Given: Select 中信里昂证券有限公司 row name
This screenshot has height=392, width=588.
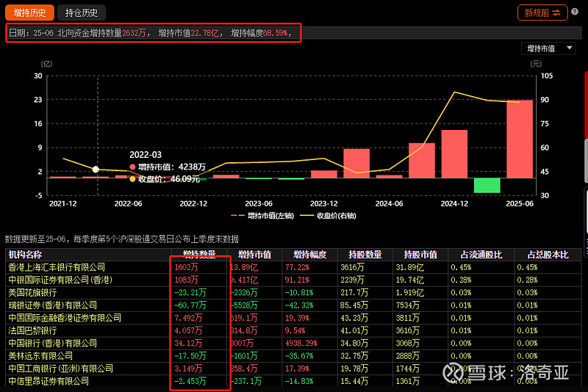Looking at the screenshot, I should point(49,381).
